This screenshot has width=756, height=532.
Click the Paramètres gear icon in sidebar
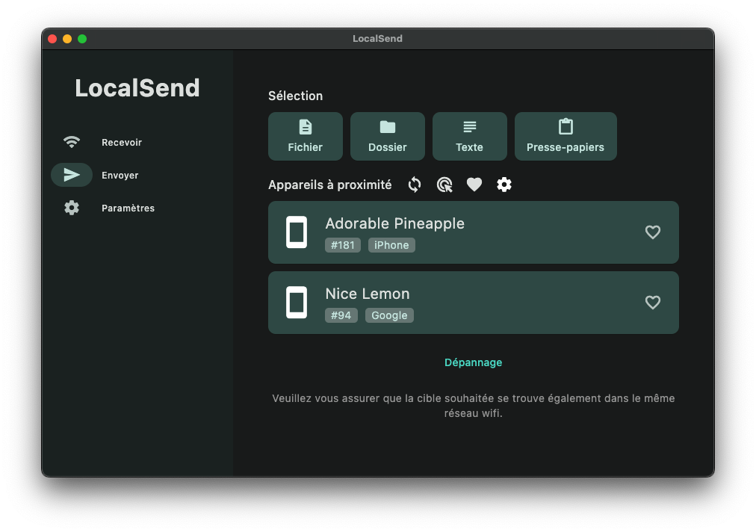[x=72, y=208]
